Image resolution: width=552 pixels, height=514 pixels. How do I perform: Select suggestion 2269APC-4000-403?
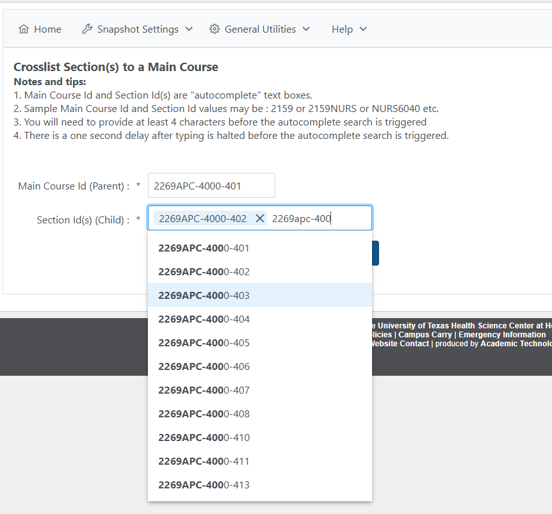(x=260, y=295)
